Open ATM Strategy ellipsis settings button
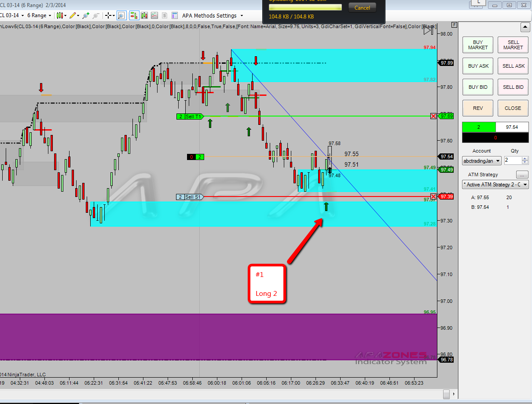This screenshot has height=404, width=532. [x=522, y=175]
